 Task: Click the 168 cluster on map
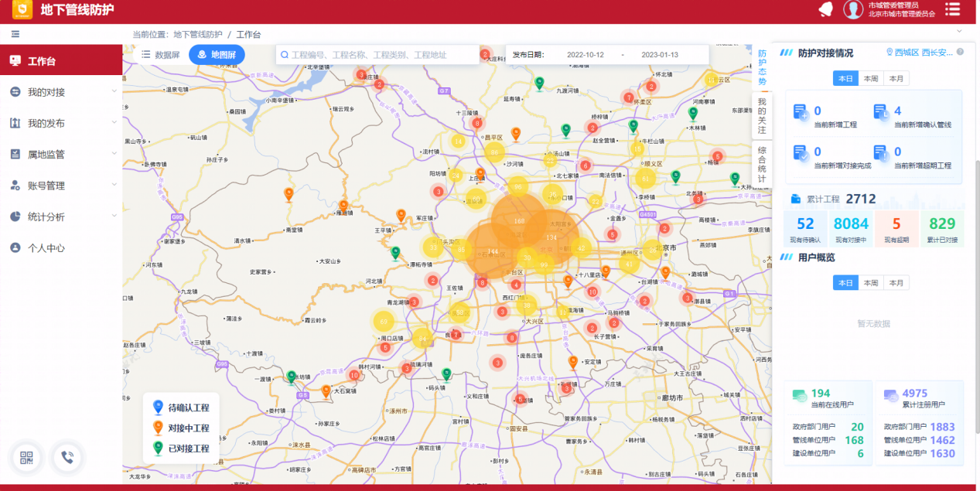coord(518,221)
